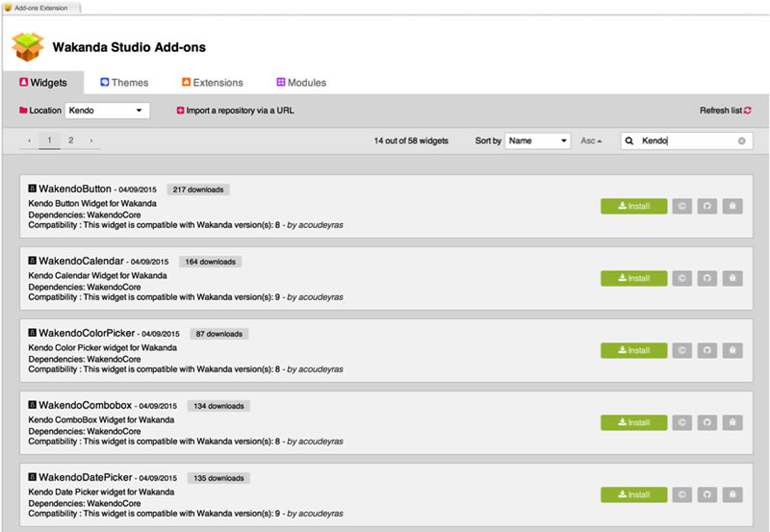Click the widget icon beside WakendoDatePicker
The width and height of the screenshot is (770, 532).
tap(33, 477)
